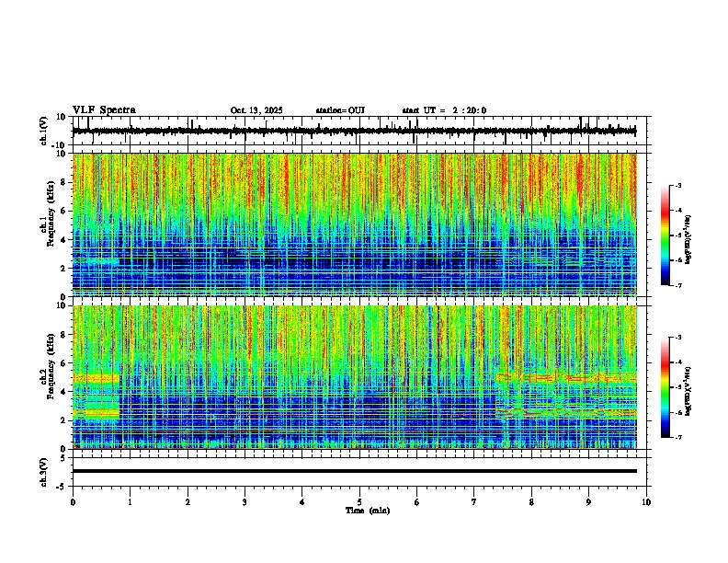Click the 'ch.1(V)' waveform axis label
The height and width of the screenshot is (563, 728).
coord(44,131)
